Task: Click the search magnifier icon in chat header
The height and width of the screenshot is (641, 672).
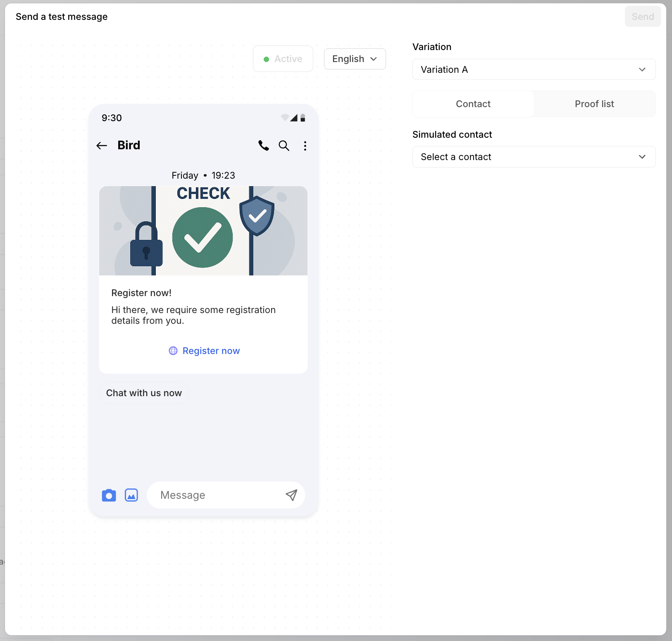Action: [284, 146]
